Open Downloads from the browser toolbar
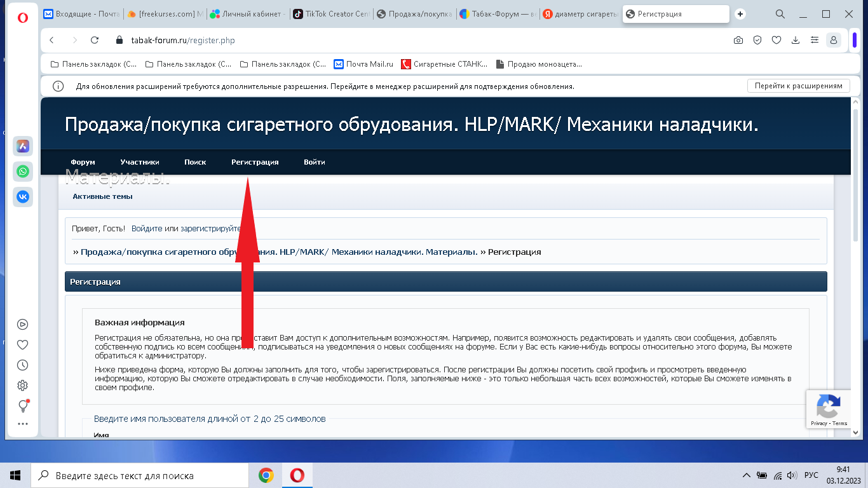868x488 pixels. coord(795,39)
